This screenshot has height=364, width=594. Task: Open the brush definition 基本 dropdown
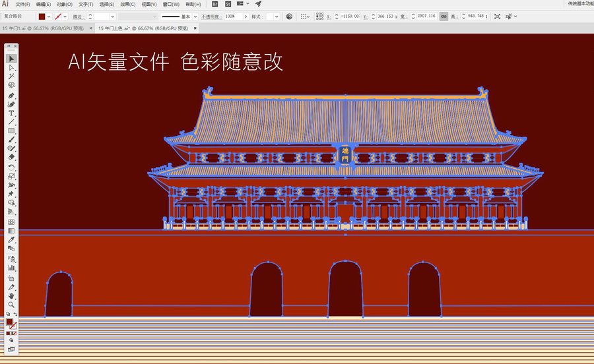pos(195,16)
